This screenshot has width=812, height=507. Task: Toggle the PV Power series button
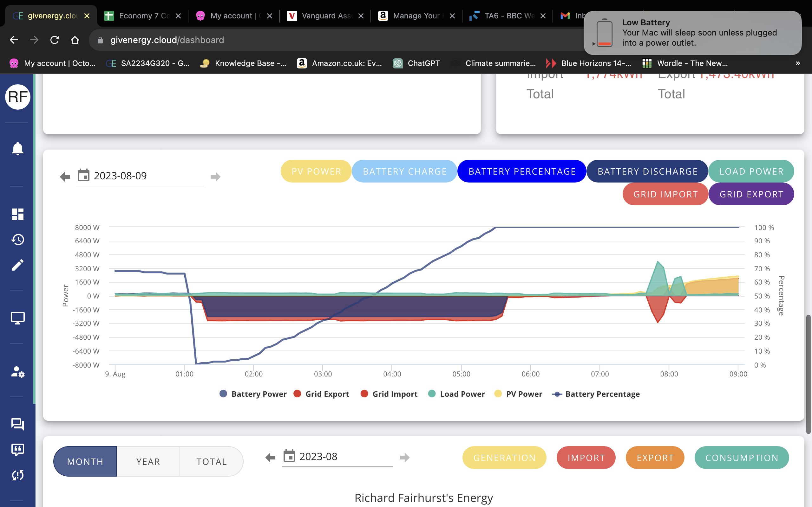316,171
